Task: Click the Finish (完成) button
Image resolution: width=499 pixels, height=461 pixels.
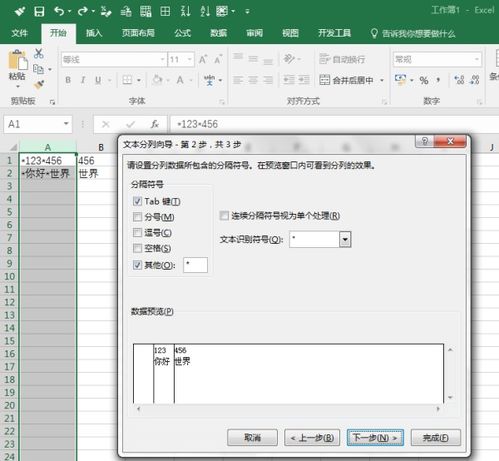Action: pyautogui.click(x=436, y=437)
